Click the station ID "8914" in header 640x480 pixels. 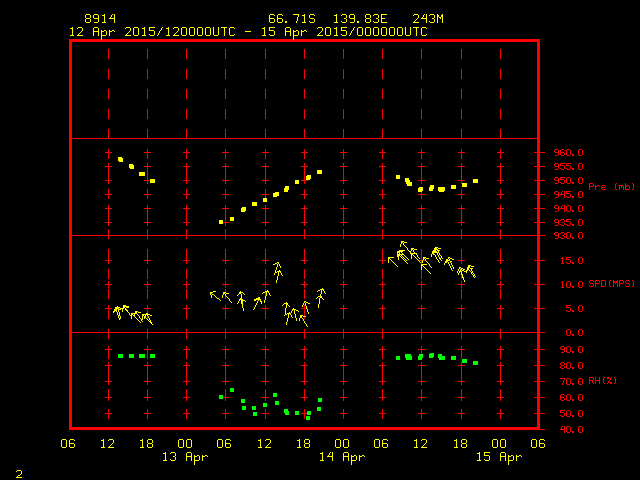pyautogui.click(x=100, y=19)
